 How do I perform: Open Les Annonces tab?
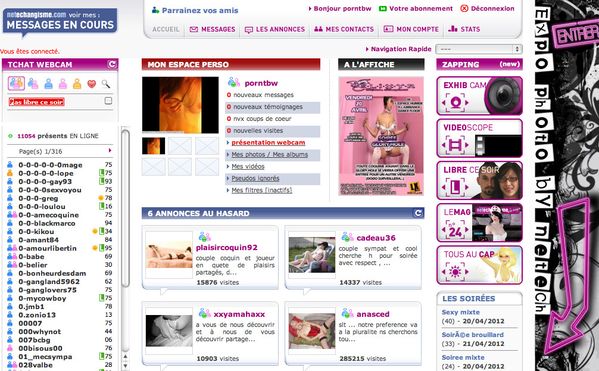pyautogui.click(x=280, y=29)
